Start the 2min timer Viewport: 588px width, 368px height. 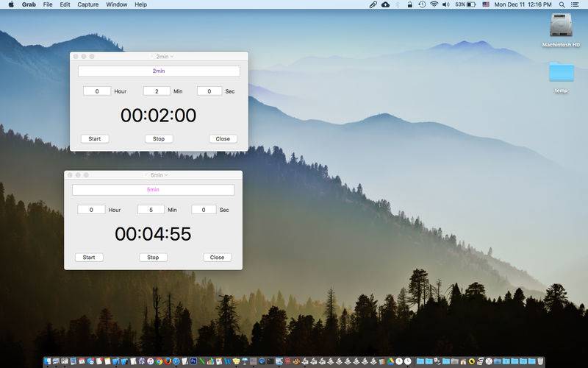pos(95,139)
